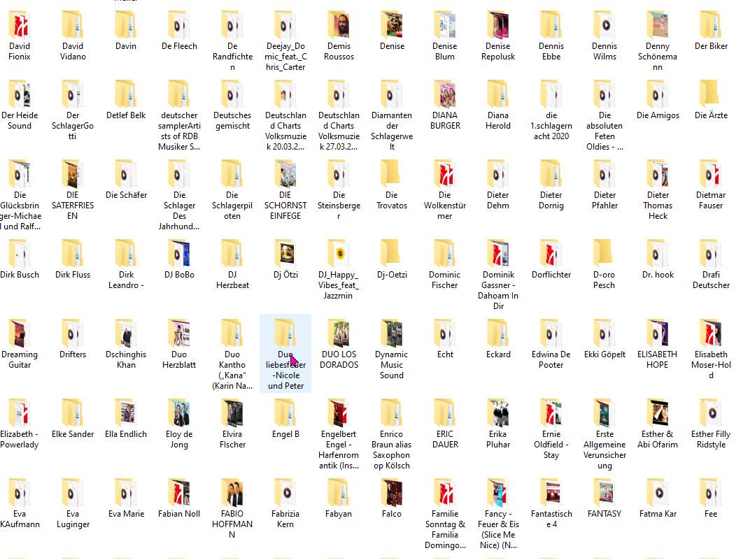
Task: Click the DIE SATERFRIESEN folder icon
Action: (x=72, y=174)
